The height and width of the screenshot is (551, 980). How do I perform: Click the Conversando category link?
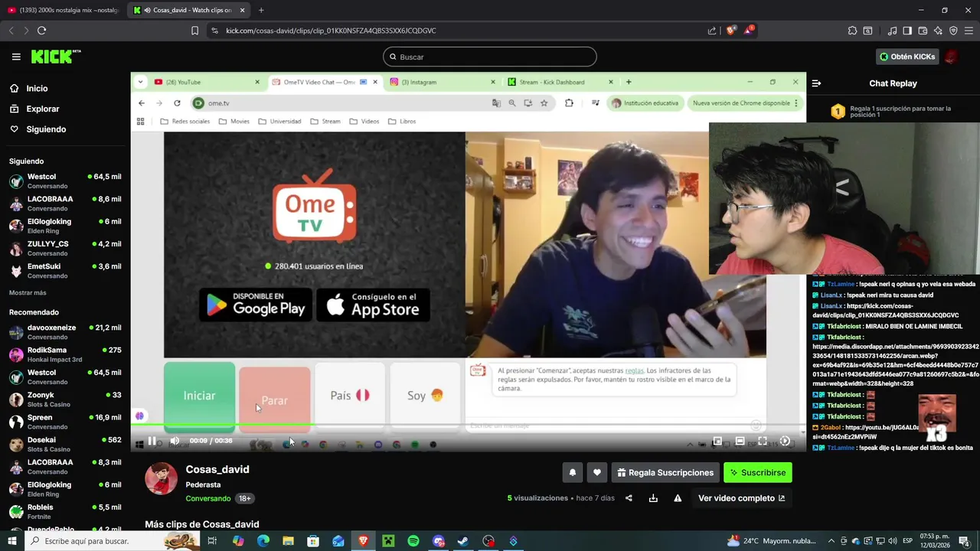[207, 498]
